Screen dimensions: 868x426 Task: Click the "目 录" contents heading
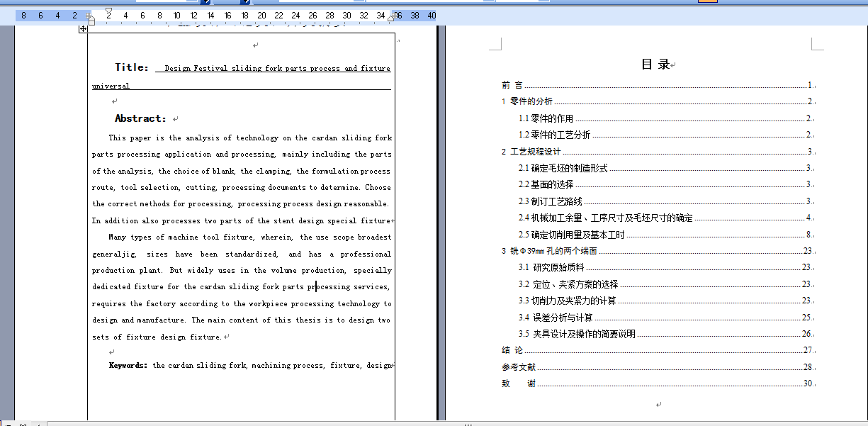click(x=655, y=65)
